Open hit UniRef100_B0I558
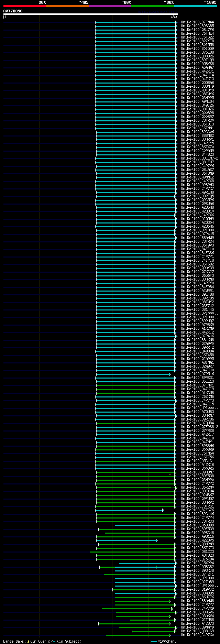The width and height of the screenshot is (220, 644). pyautogui.click(x=197, y=45)
